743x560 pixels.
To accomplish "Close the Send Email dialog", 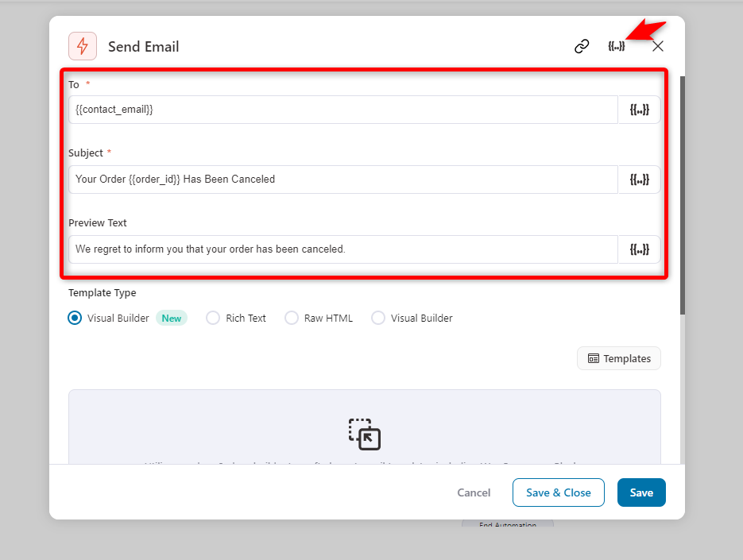I will [x=658, y=46].
